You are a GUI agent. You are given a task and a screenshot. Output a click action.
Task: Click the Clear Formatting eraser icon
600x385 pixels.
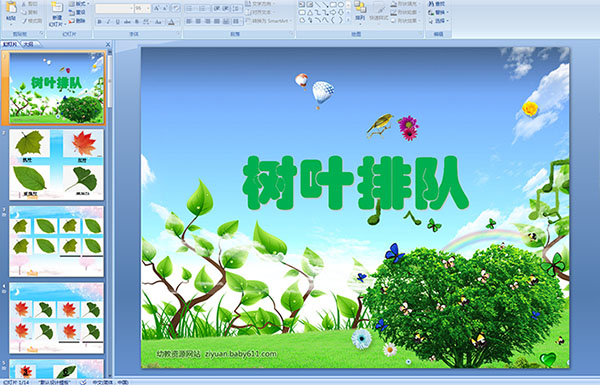(x=176, y=8)
